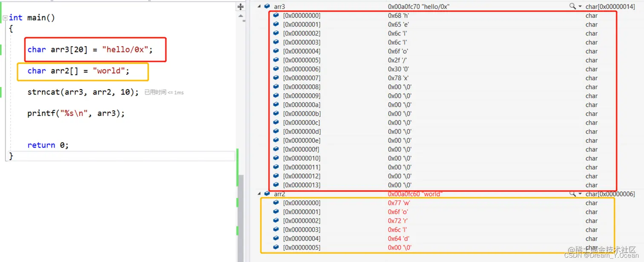Select value 0x78 'x' in arr3
644x262 pixels.
(398, 78)
